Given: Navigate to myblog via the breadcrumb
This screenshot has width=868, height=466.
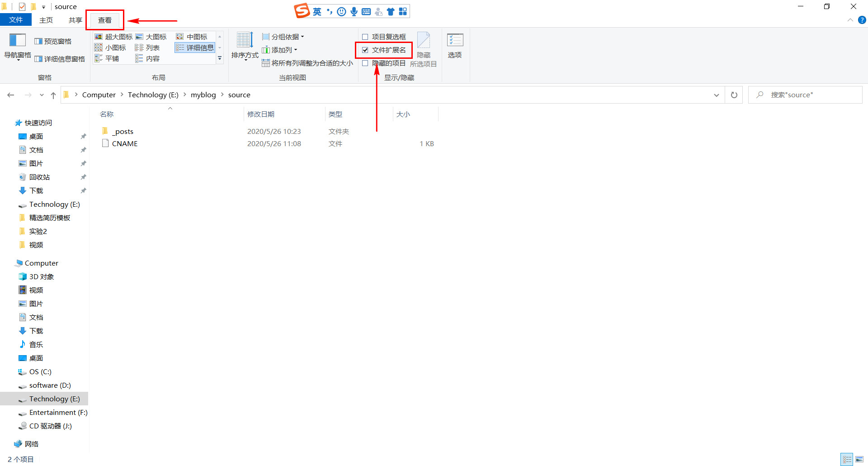Looking at the screenshot, I should pos(203,95).
